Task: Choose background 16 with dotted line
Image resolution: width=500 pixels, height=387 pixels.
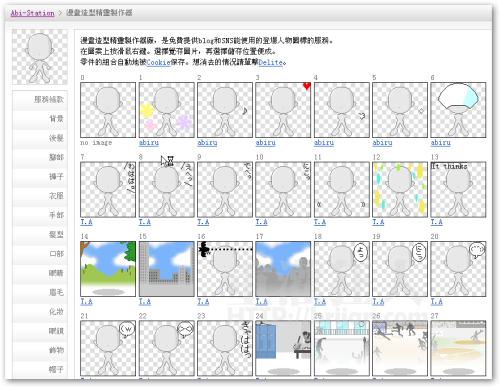Action: pos(225,269)
